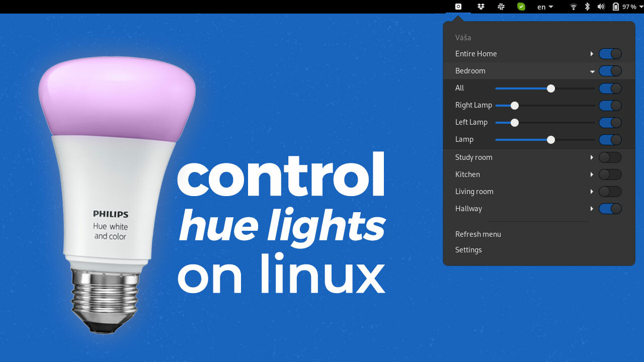
Task: Open the en keyboard language menu
Action: click(545, 7)
